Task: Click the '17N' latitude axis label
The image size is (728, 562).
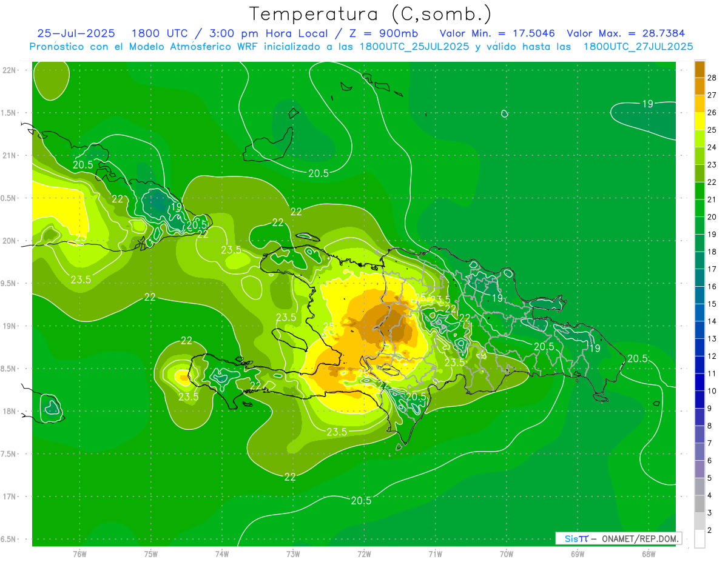Action: click(x=9, y=497)
